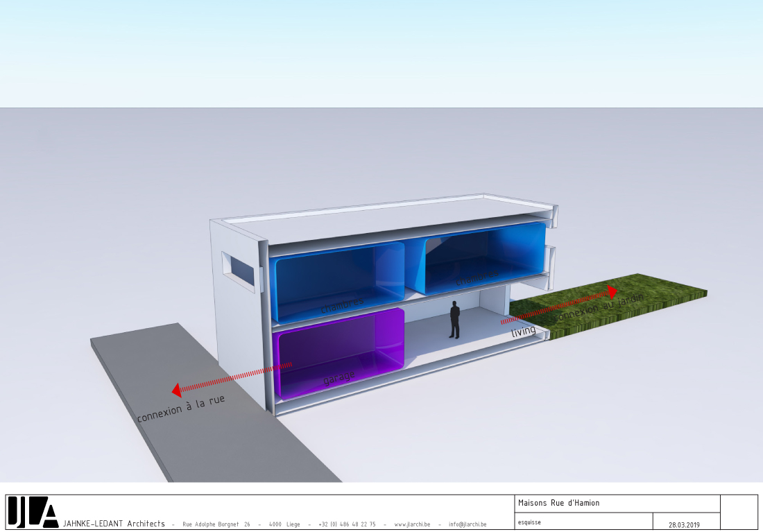Image resolution: width=763 pixels, height=532 pixels.
Task: Click the 'connexion au jardin' label
Action: [601, 308]
